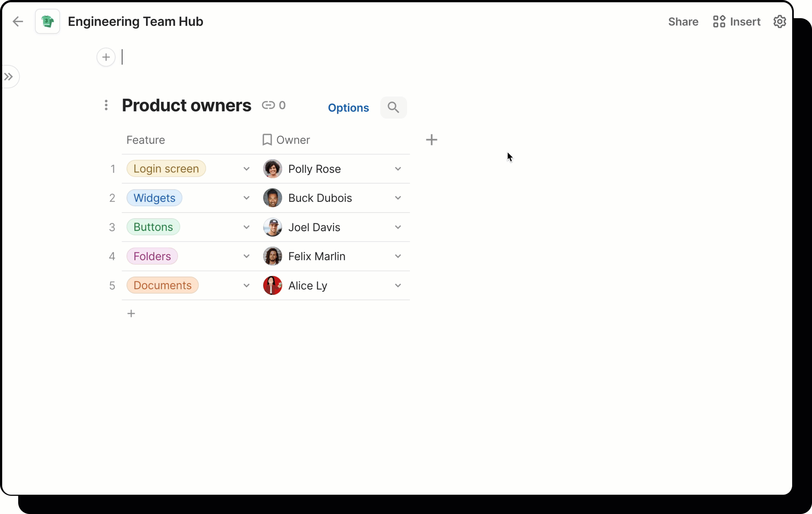Click Buck Dubois's avatar photo

(x=273, y=198)
